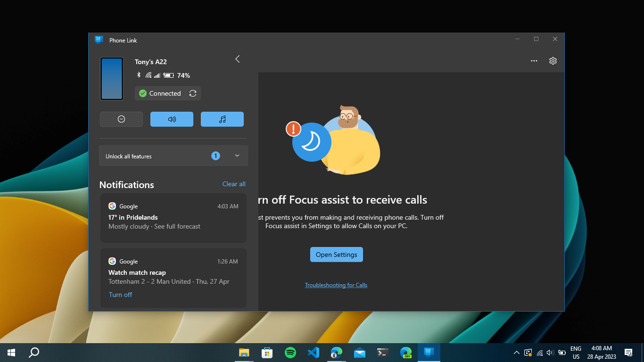
Task: Open the system tray volume control
Action: click(550, 353)
